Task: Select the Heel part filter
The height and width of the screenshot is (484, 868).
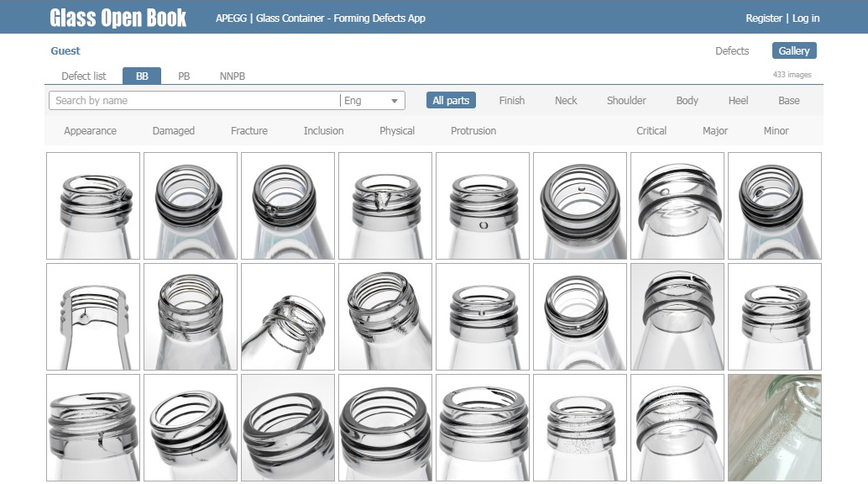Action: point(738,100)
